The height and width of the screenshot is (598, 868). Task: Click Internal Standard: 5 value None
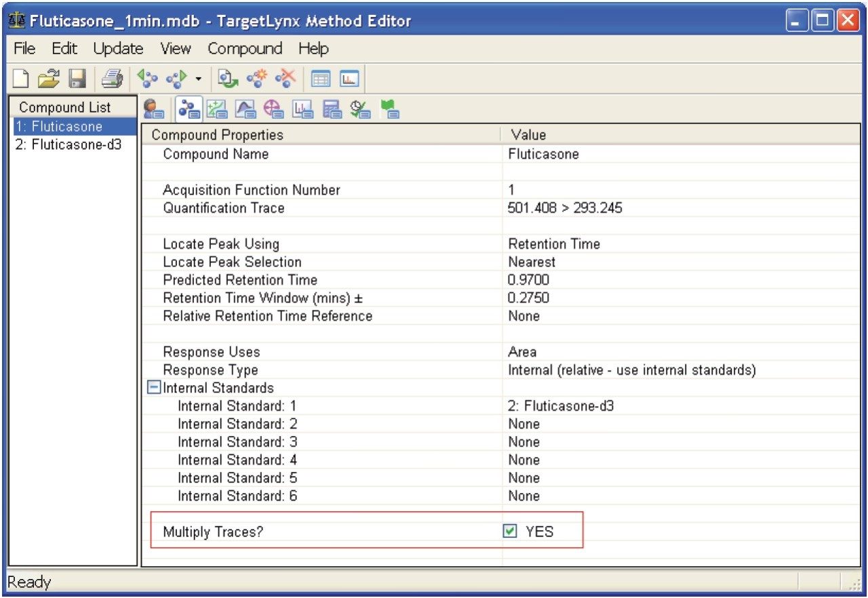[524, 478]
